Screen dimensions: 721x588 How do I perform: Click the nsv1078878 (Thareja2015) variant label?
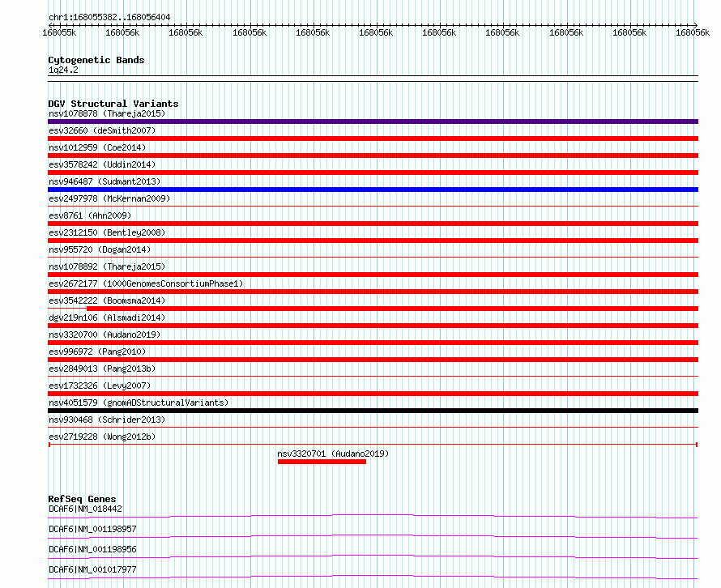(107, 113)
